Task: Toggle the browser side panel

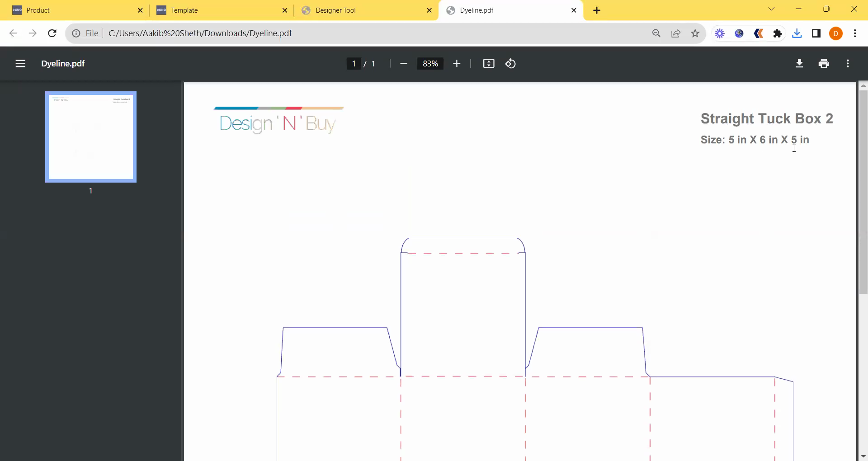Action: 816,33
